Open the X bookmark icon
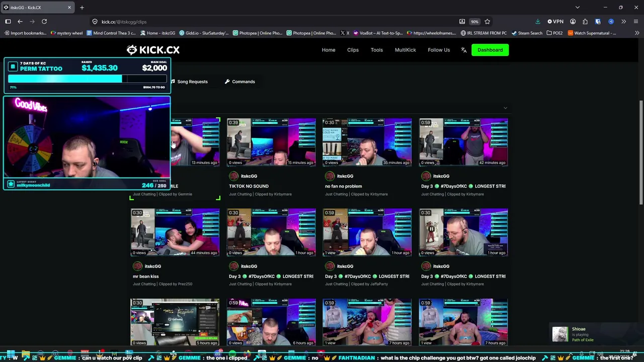 pyautogui.click(x=345, y=33)
